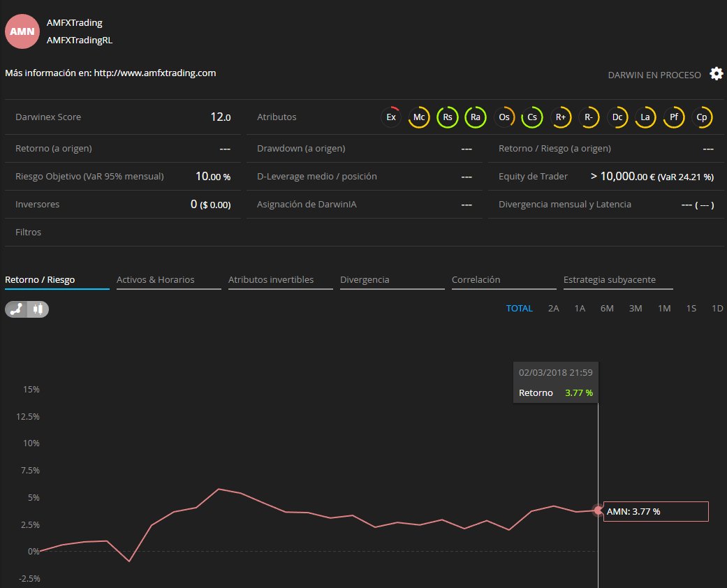Select the 6M time range

point(607,309)
